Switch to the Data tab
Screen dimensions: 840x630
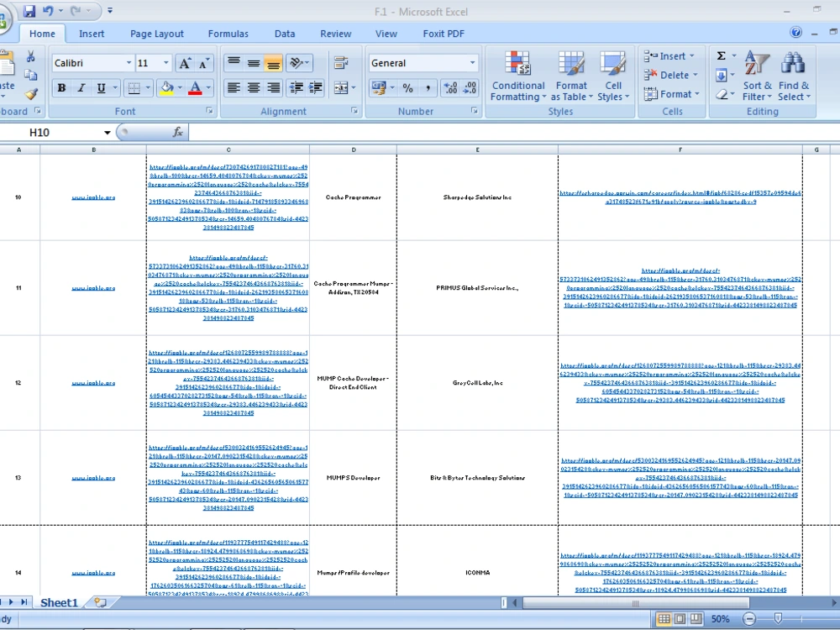point(285,34)
